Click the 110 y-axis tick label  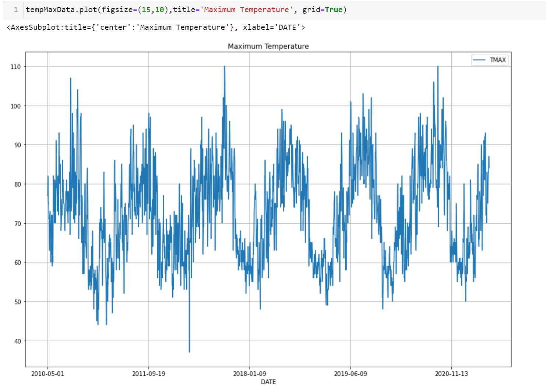(x=15, y=67)
